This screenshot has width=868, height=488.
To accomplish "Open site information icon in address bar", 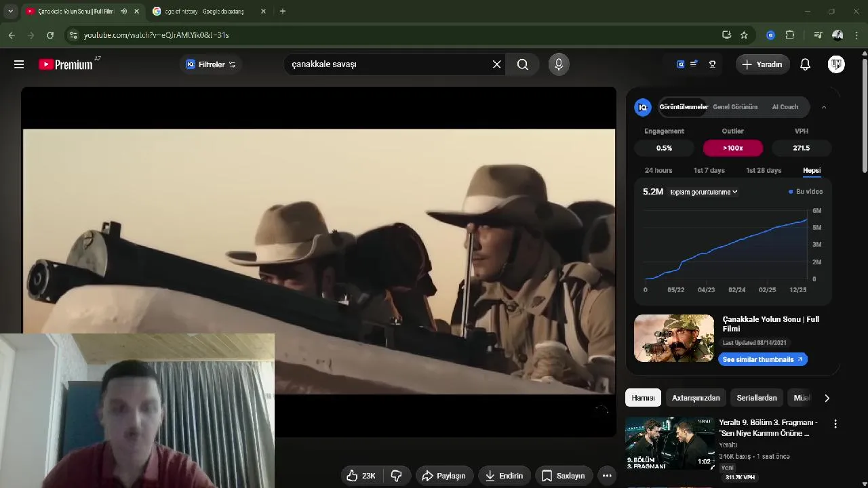I will point(73,35).
